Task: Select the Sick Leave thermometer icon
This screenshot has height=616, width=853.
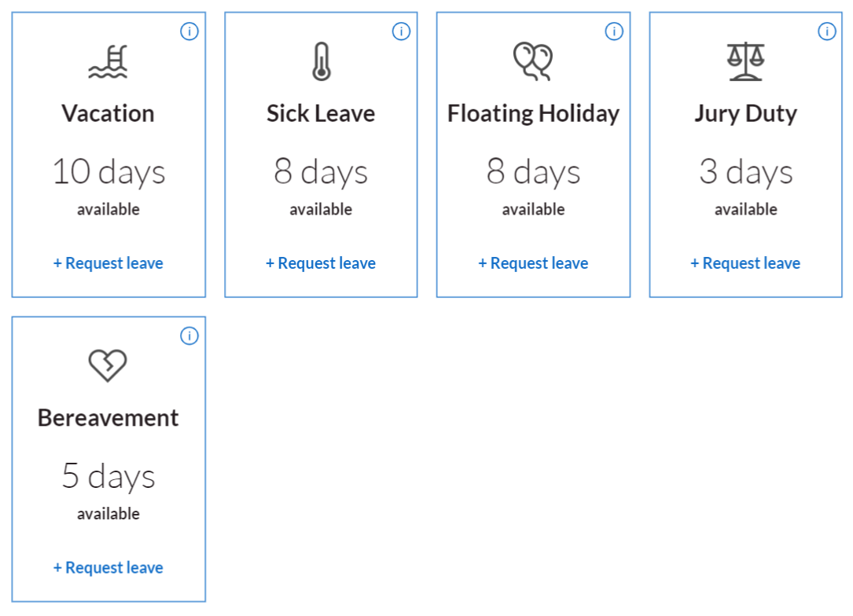Action: click(x=320, y=61)
